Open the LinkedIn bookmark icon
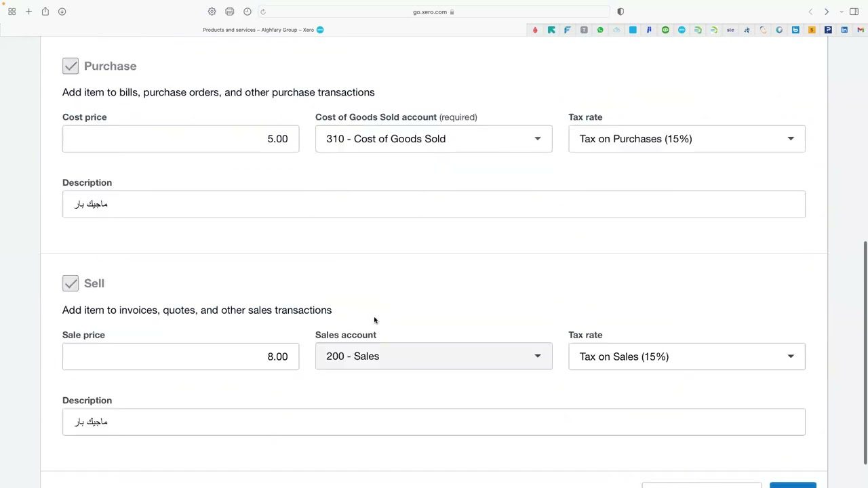 tap(844, 30)
